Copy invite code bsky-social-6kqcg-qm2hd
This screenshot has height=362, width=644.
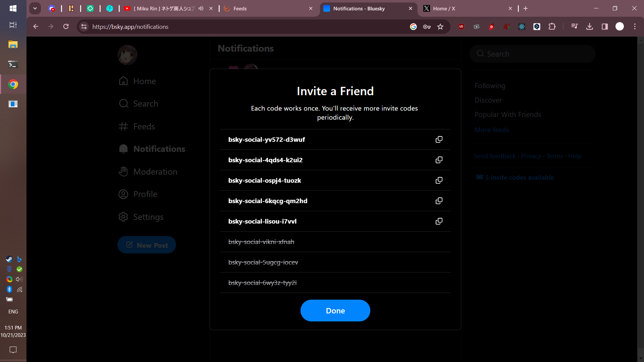[439, 201]
